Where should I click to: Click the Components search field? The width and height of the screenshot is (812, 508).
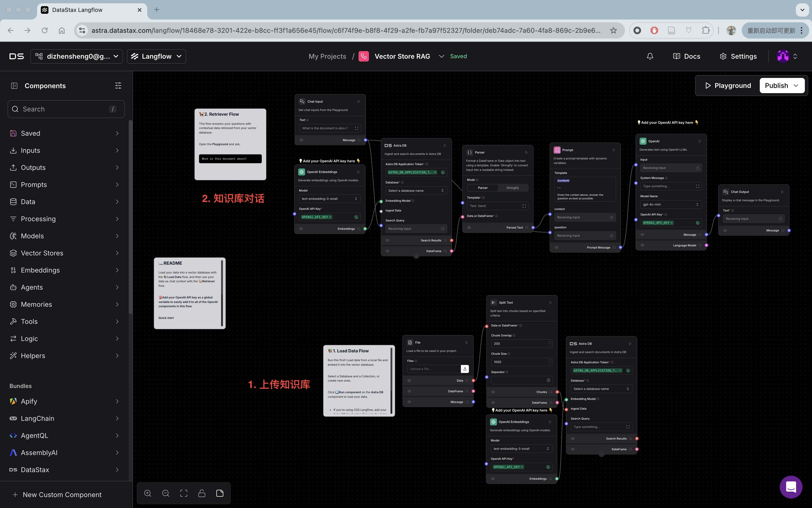pos(66,109)
